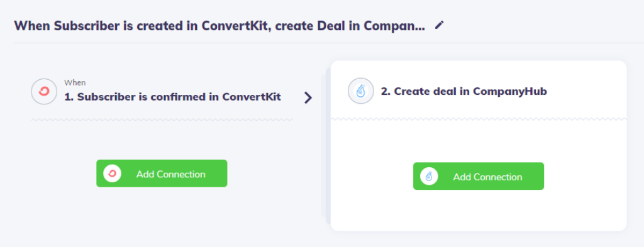Click the 'When' label above step 1
The width and height of the screenshot is (644, 247).
tap(75, 82)
